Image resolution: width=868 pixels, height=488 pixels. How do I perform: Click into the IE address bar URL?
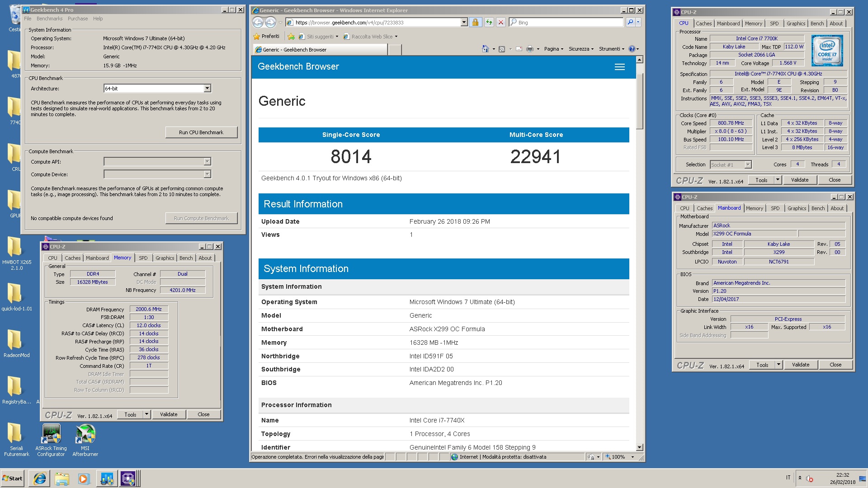pos(377,22)
